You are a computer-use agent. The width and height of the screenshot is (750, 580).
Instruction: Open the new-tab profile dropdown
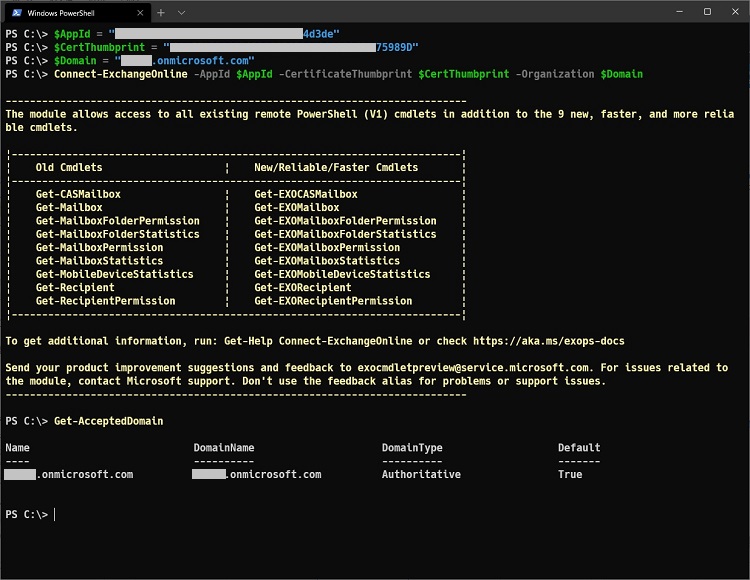[181, 13]
